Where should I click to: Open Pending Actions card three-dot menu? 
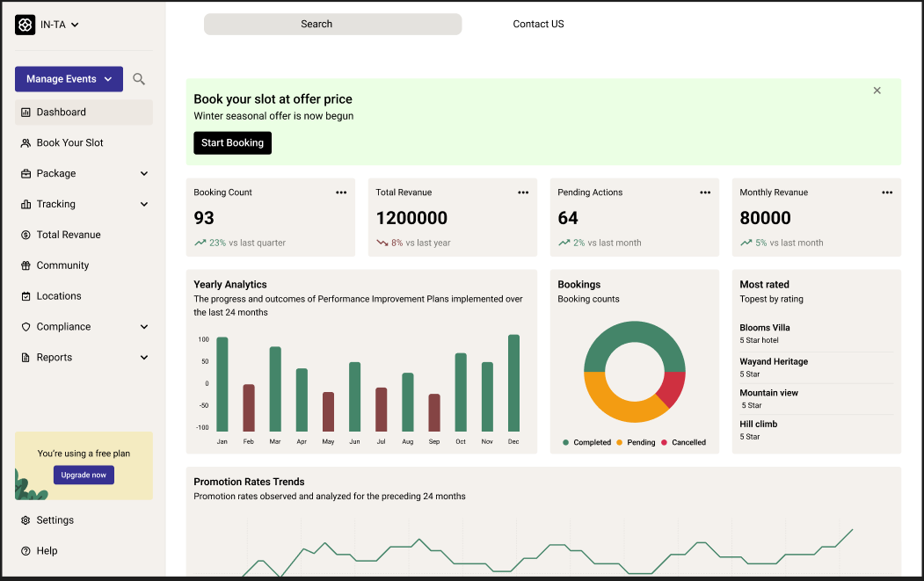click(705, 192)
